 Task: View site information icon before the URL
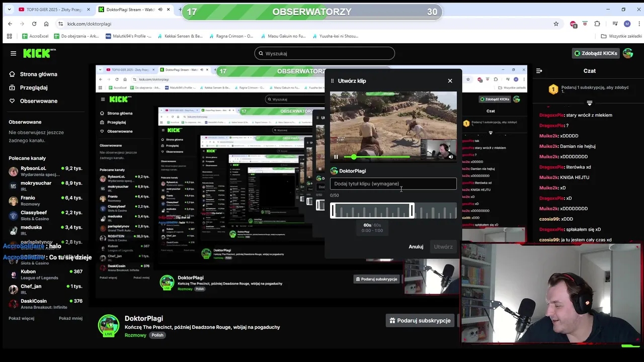[x=61, y=24]
